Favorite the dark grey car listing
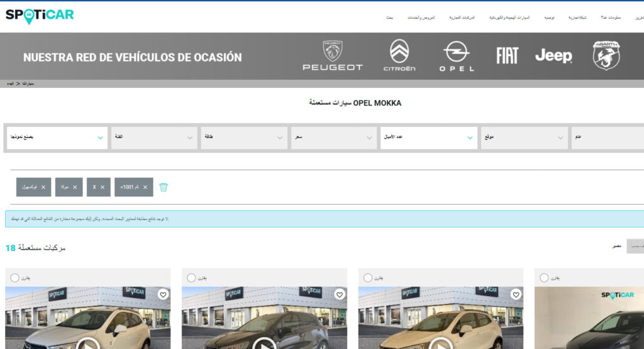Image resolution: width=644 pixels, height=349 pixels. [340, 294]
